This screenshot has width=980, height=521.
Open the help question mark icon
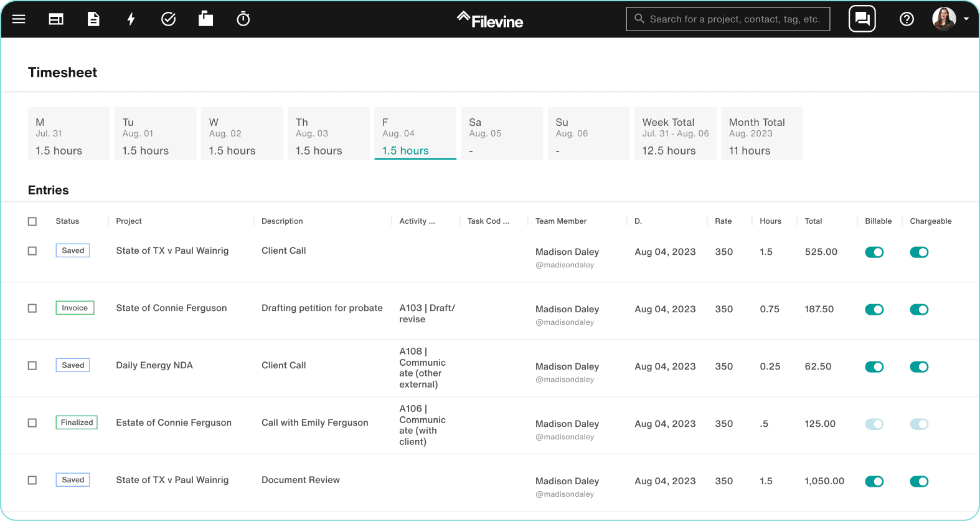(907, 19)
